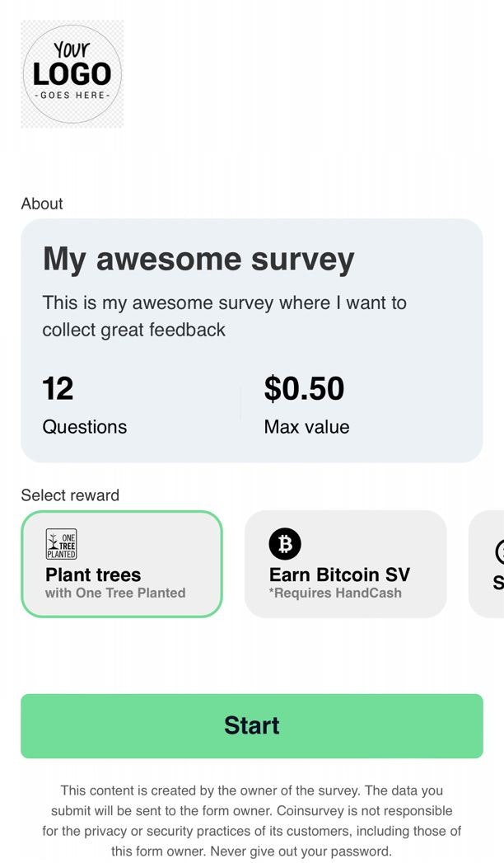
Task: Click the 'with One Tree Planted' subtitle
Action: click(x=115, y=593)
